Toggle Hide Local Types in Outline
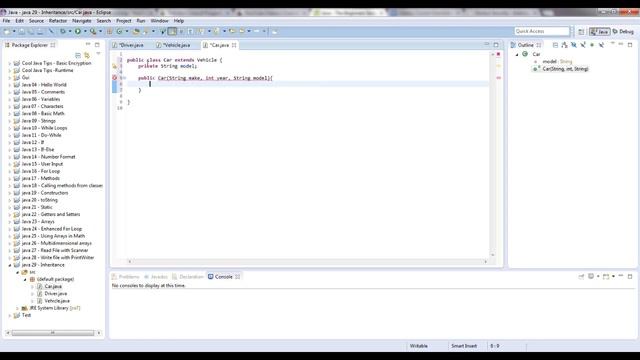Viewport: 640px width, 360px height. point(602,45)
